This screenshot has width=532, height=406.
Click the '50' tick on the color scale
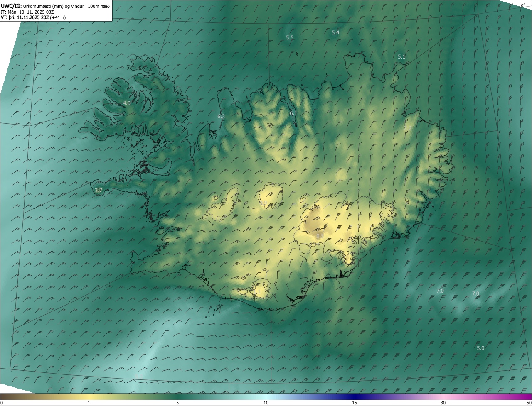pyautogui.click(x=529, y=403)
